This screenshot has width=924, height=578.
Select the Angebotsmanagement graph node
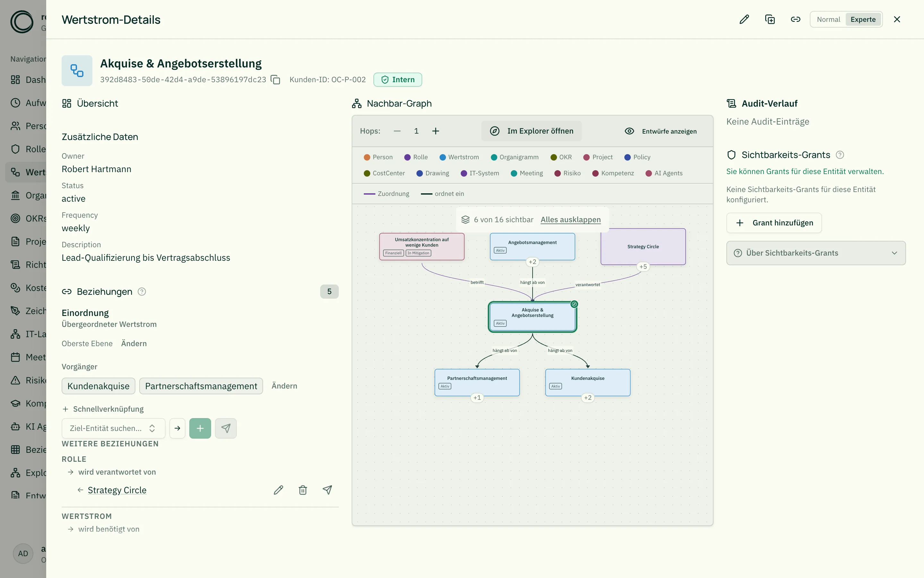532,247
